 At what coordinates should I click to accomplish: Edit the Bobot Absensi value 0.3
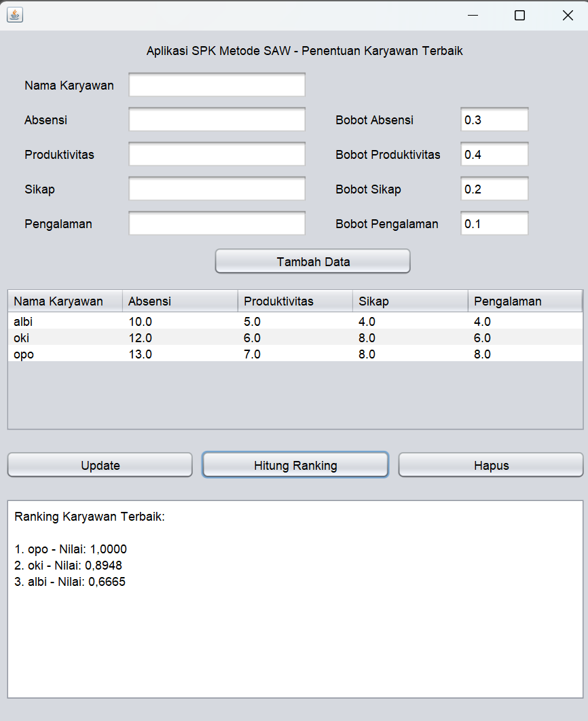(494, 120)
